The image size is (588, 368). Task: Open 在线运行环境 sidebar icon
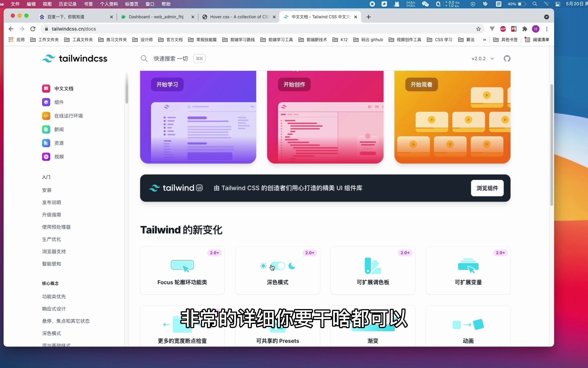pos(46,116)
